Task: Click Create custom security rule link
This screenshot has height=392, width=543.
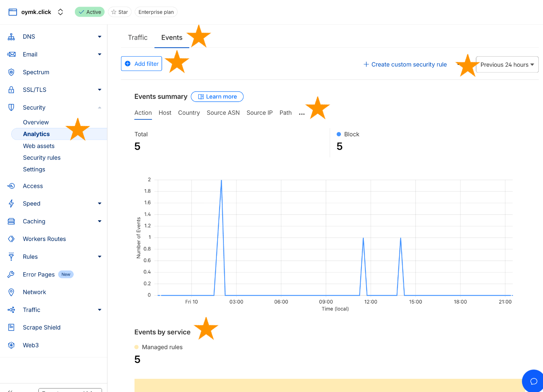Action: point(405,64)
